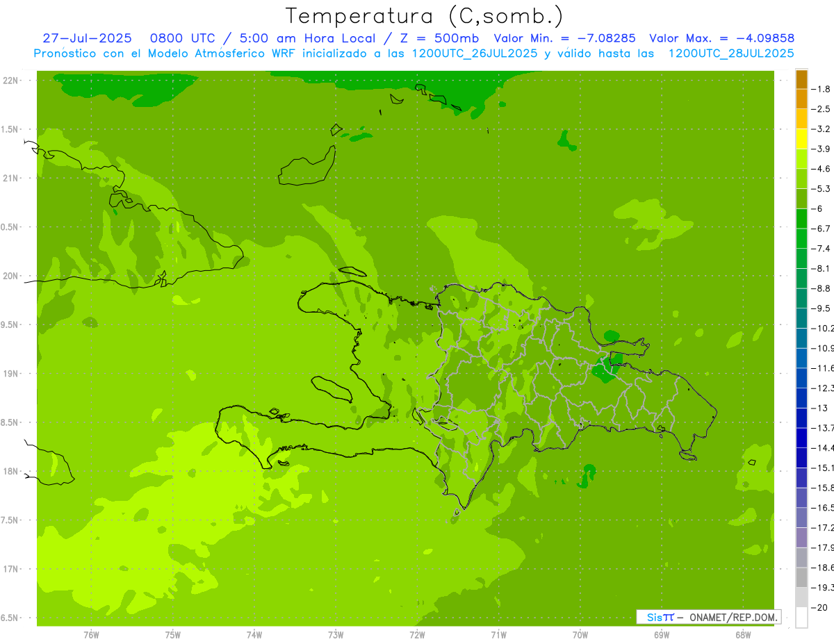Click the "-3.2" colorbar label
This screenshot has width=834, height=644.
click(x=821, y=129)
